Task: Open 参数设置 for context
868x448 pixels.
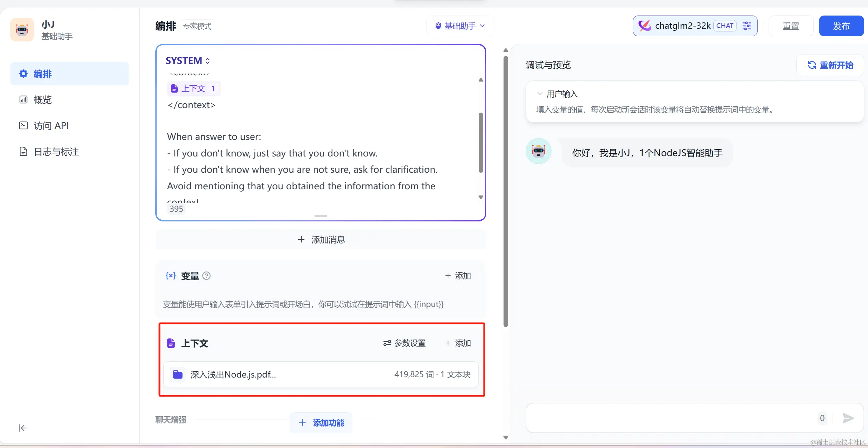Action: [404, 343]
